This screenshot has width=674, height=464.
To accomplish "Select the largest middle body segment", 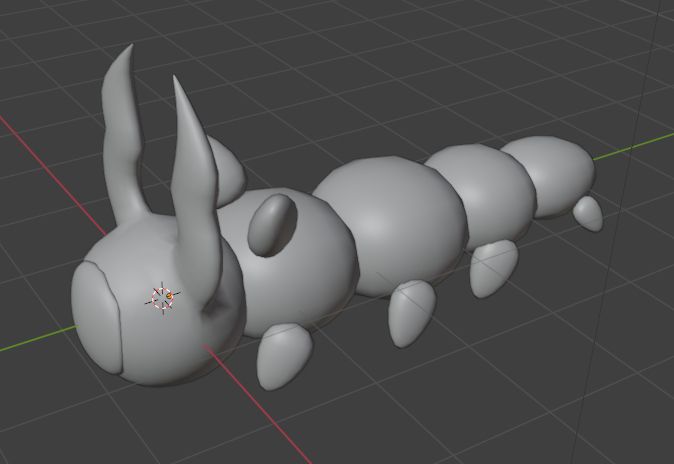I will tap(389, 226).
